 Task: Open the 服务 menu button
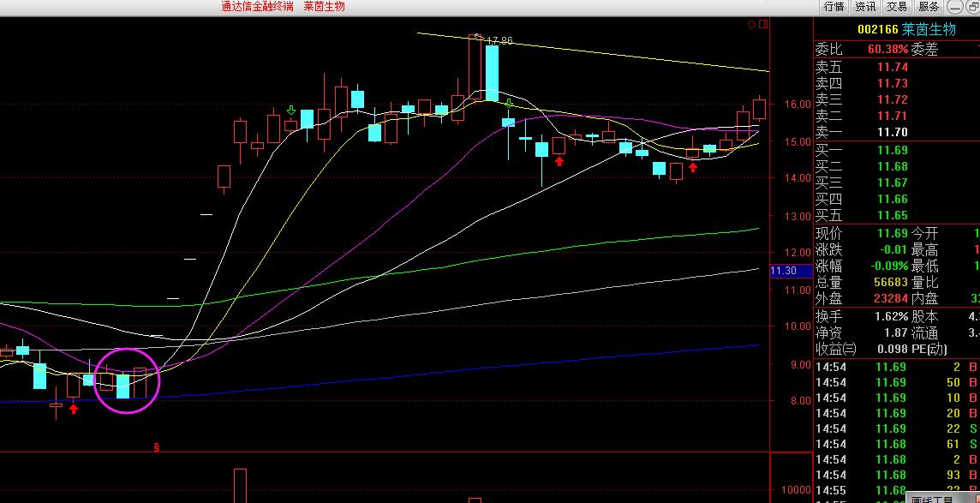(929, 7)
